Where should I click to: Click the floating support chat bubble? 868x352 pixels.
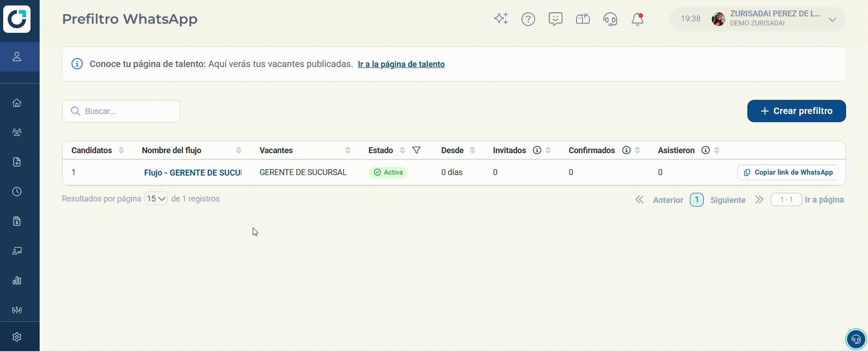(856, 339)
